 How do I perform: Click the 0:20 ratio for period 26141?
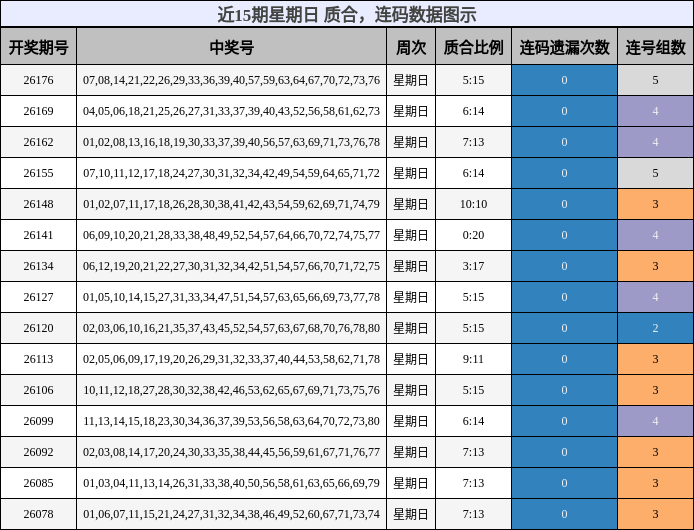[474, 235]
